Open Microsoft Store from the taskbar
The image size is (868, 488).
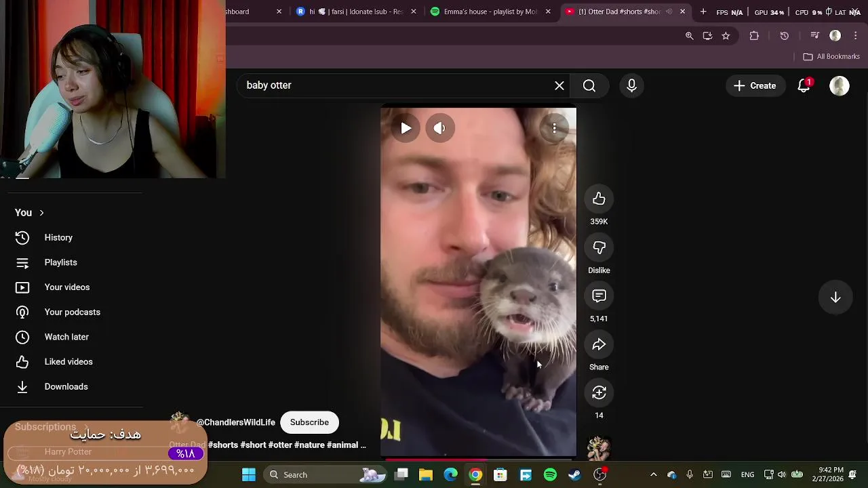point(500,475)
